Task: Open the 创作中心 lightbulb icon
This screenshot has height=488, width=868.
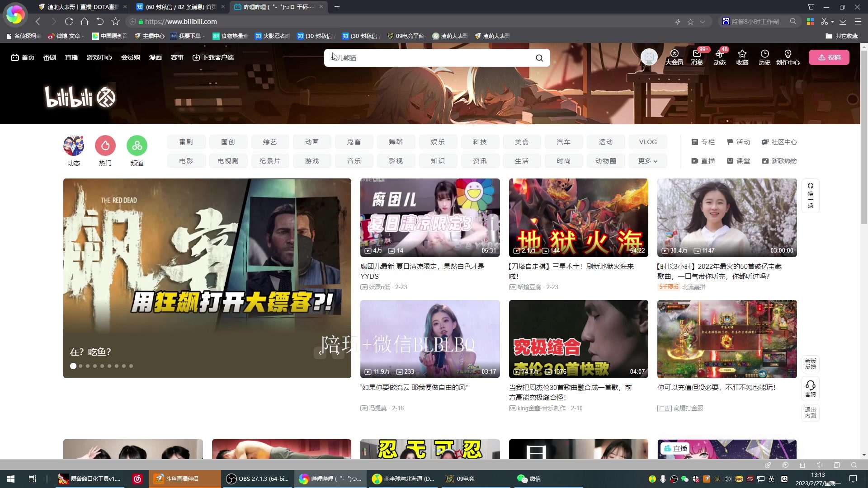Action: pos(788,57)
